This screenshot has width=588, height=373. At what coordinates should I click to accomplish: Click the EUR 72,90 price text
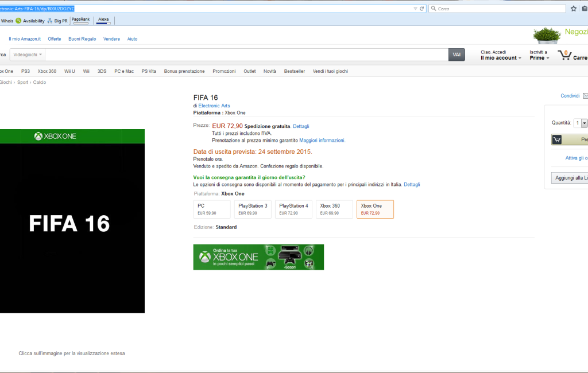(x=227, y=126)
